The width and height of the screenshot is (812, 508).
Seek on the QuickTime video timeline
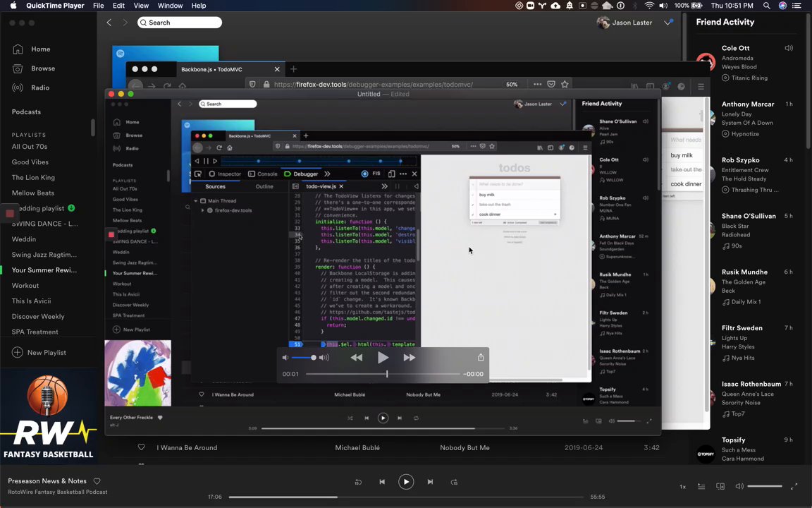pos(383,374)
